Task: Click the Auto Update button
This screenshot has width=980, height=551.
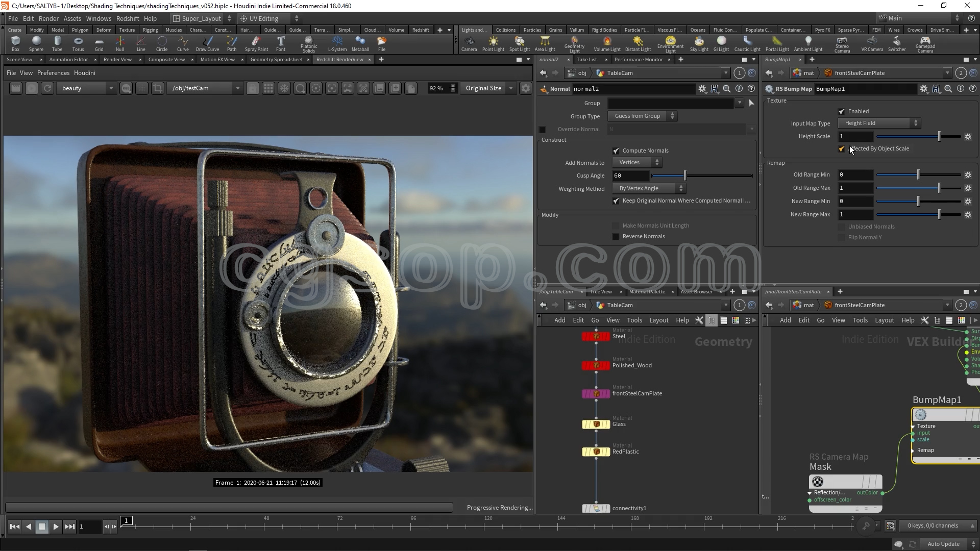Action: 943,544
